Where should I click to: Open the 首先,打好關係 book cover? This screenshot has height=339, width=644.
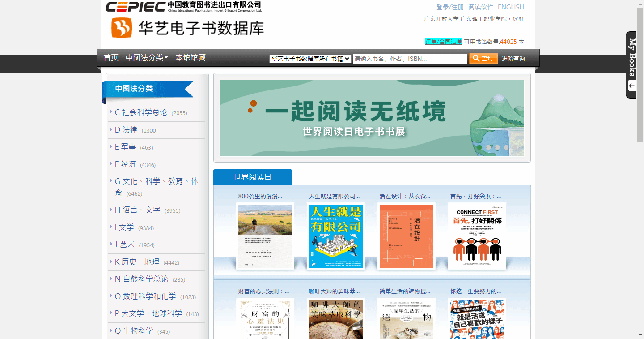[x=477, y=236]
